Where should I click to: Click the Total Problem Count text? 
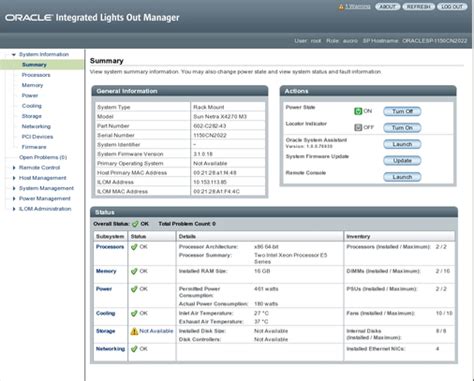click(187, 224)
